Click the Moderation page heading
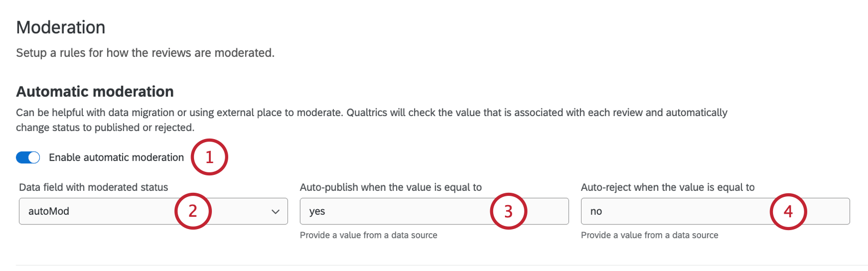The image size is (868, 271). pos(61,27)
